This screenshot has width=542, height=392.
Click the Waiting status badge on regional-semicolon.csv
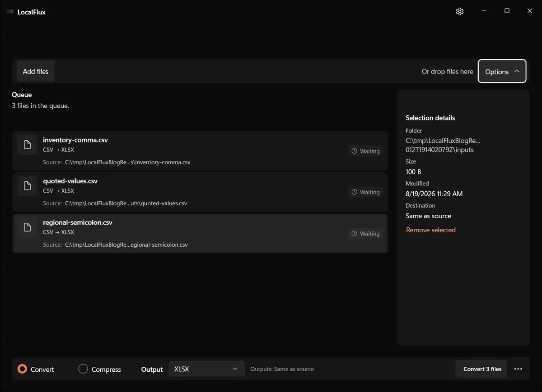366,234
